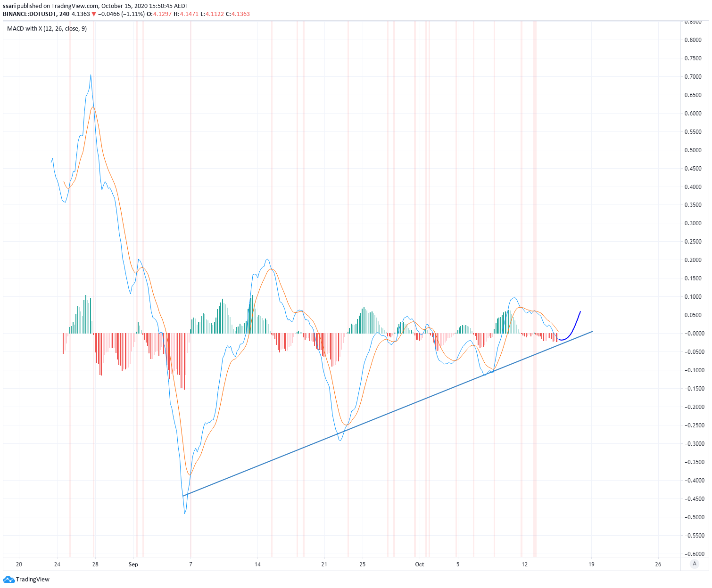Screen dimensions: 712x588
Task: Click the 'H:4.1471' high value
Action: click(186, 14)
